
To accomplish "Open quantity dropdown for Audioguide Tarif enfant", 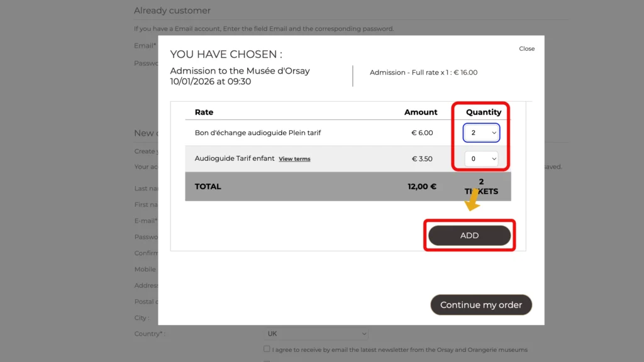I will (x=481, y=159).
